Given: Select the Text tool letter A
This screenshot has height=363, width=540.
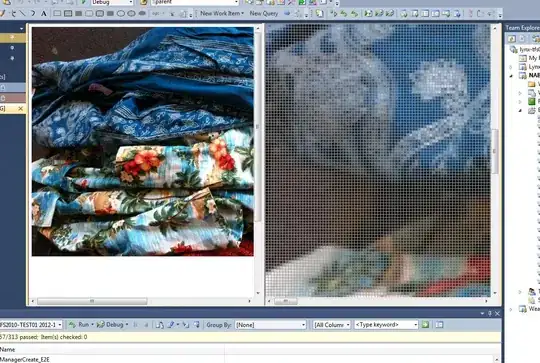Looking at the screenshot, I should [44, 14].
